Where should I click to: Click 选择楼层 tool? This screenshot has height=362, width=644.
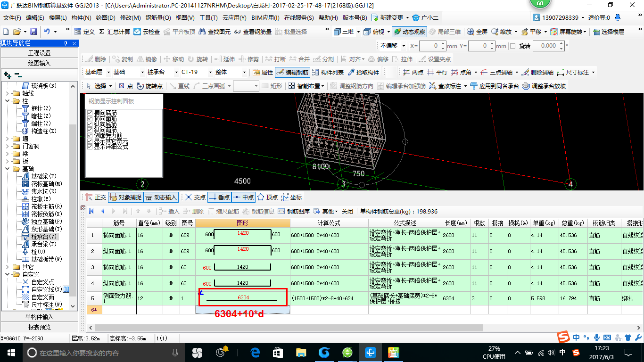609,32
